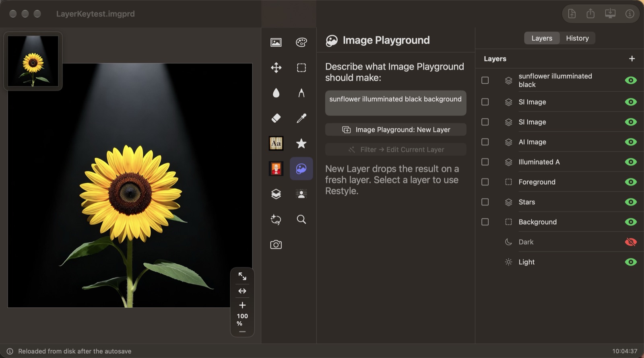Open the Aa text tool
Image resolution: width=644 pixels, height=358 pixels.
(x=276, y=143)
